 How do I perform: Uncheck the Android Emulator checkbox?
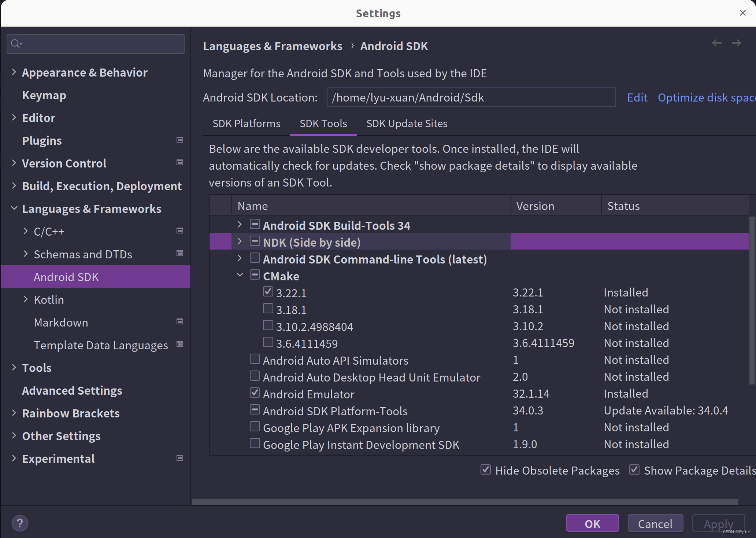[255, 393]
